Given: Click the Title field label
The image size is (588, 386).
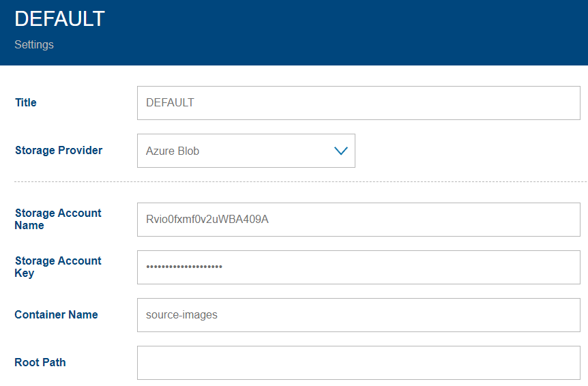Looking at the screenshot, I should pos(26,103).
